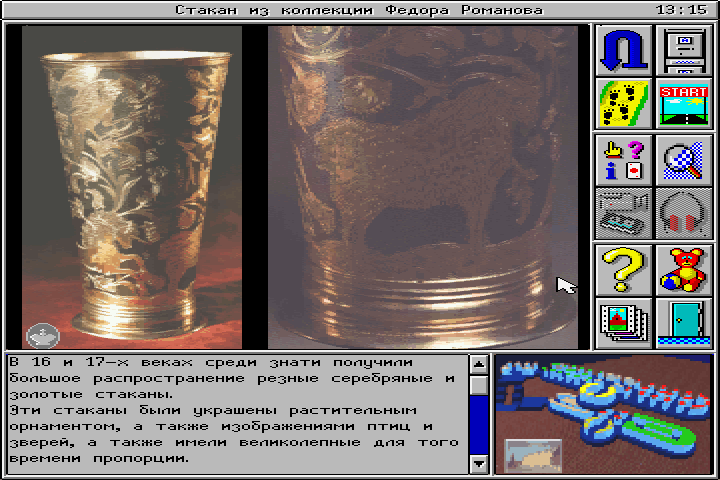Click the full silver cup photo
This screenshot has width=720, height=480.
click(132, 187)
